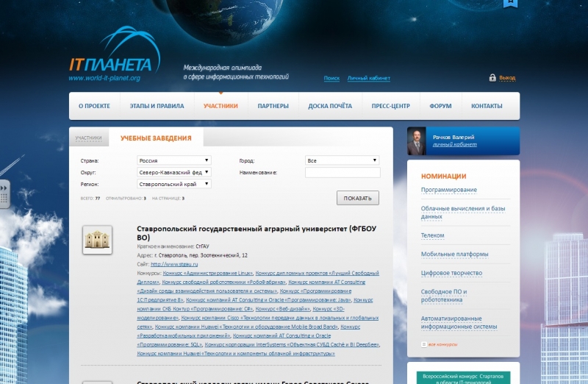This screenshot has width=588, height=384.
Task: Click the Всероссийский конкурс Стартапов banner
Action: [463, 377]
